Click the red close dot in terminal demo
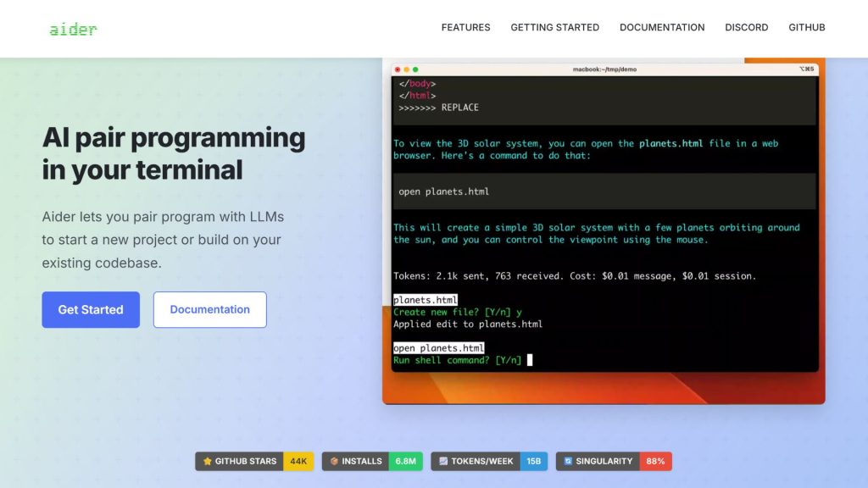The width and height of the screenshot is (868, 488). click(398, 69)
